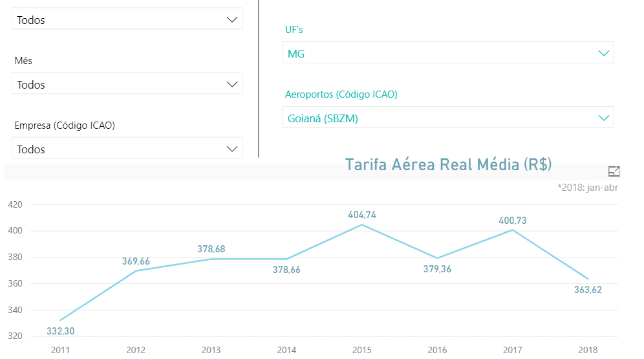644x359 pixels.
Task: Open focus mode icon above the chart
Action: [x=614, y=171]
